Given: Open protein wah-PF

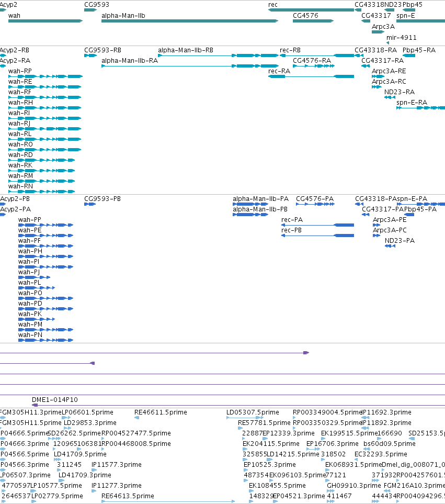Looking at the screenshot, I should coord(45,246).
